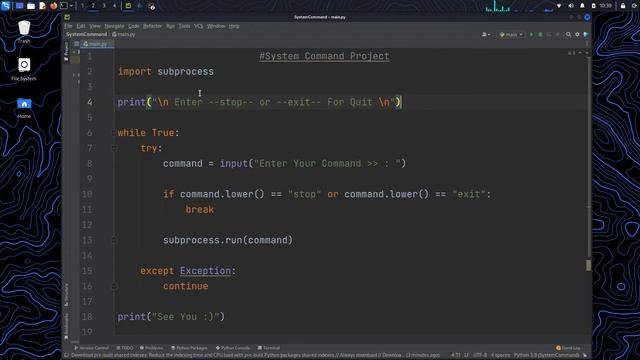Click SystemCommand breadcrumb in navigation bar
The image size is (640, 360).
tap(86, 35)
